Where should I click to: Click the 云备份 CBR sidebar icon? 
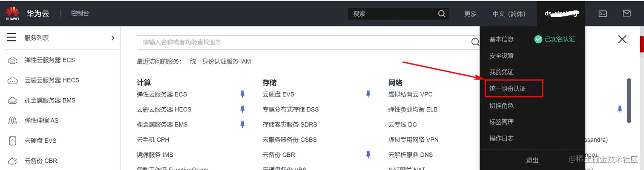coord(13,161)
